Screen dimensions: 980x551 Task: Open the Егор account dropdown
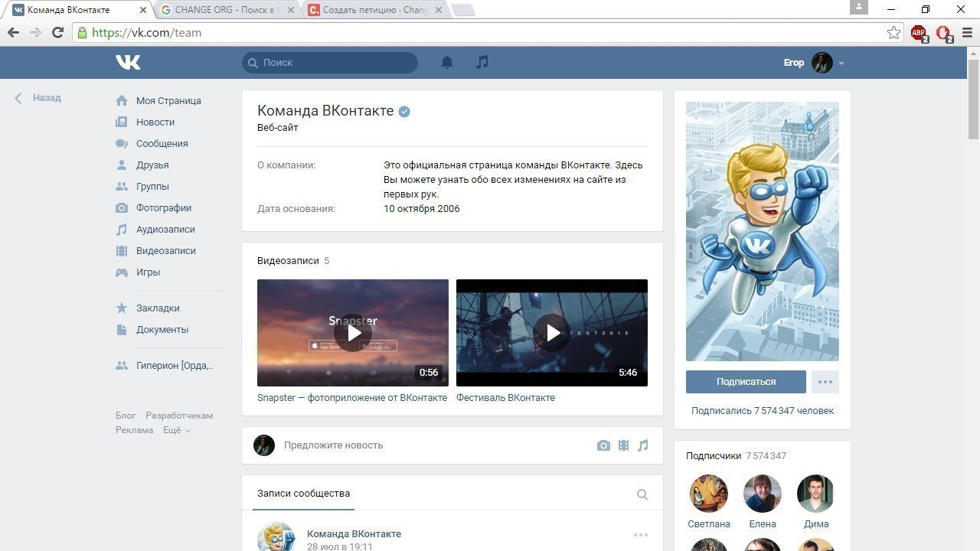pos(814,63)
